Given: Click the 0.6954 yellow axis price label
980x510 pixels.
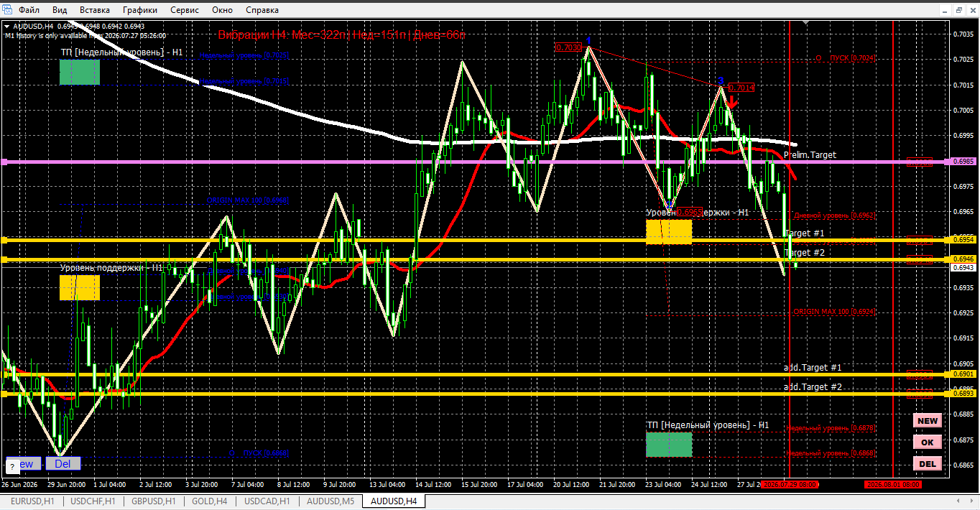Looking at the screenshot, I should (964, 240).
